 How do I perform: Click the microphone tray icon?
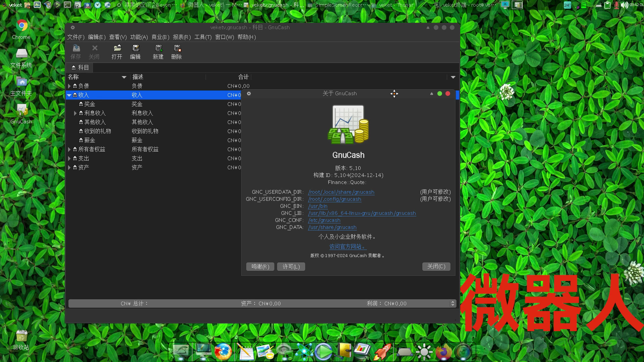click(x=616, y=5)
